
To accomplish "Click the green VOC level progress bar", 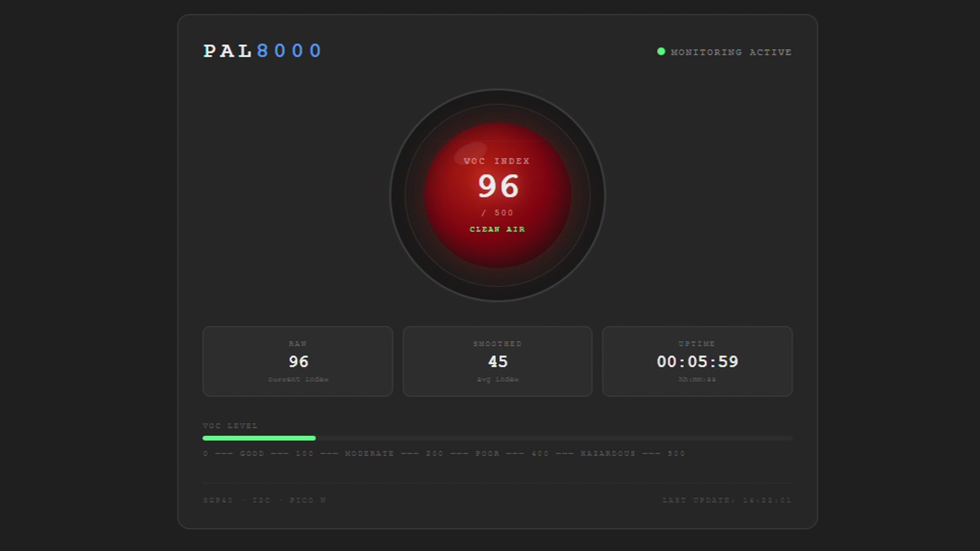I will coord(259,438).
